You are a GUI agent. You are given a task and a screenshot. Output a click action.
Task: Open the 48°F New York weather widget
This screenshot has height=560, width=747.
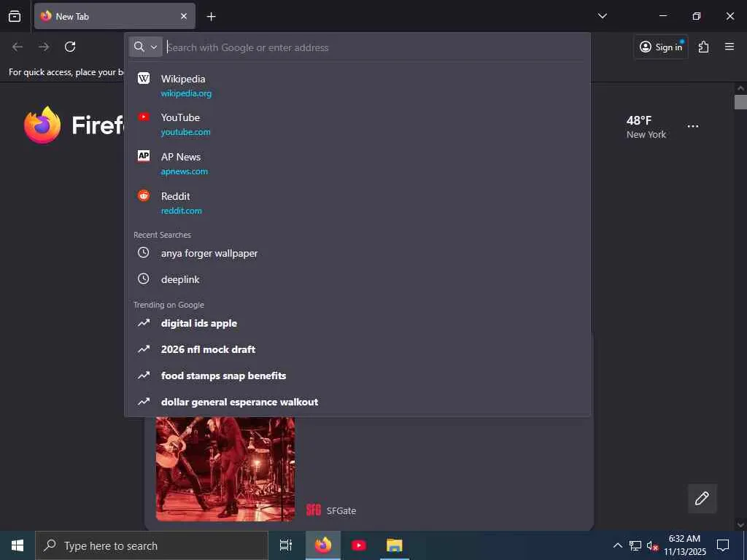(646, 127)
